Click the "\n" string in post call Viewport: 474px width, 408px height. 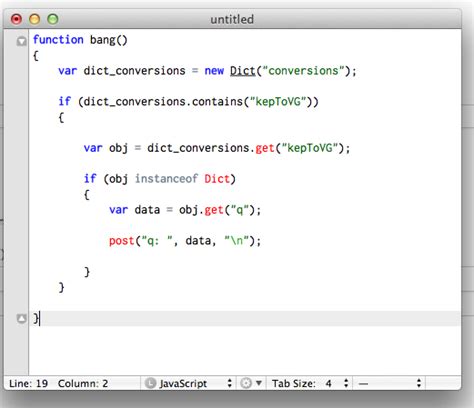236,240
